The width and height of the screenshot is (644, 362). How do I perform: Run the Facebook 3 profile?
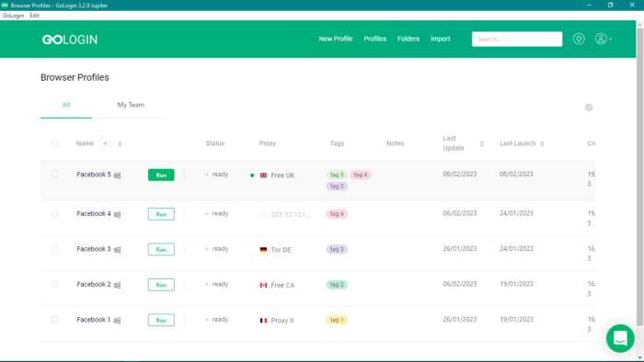point(161,249)
